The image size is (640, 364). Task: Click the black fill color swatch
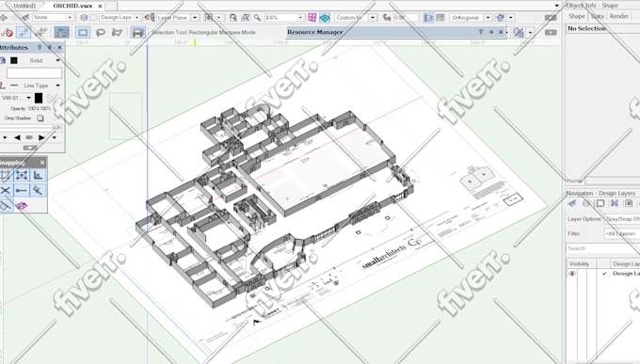click(x=14, y=60)
